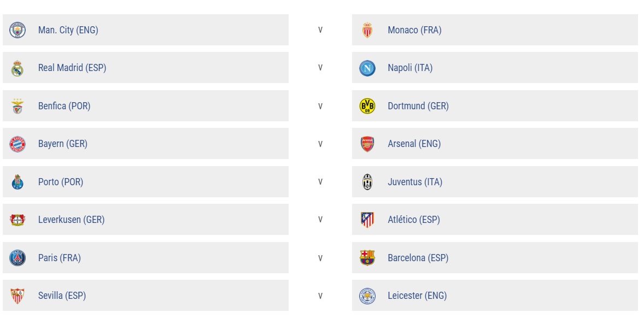Screen dimensions: 644x324
Task: Click the Monaco club crest
Action: click(367, 30)
